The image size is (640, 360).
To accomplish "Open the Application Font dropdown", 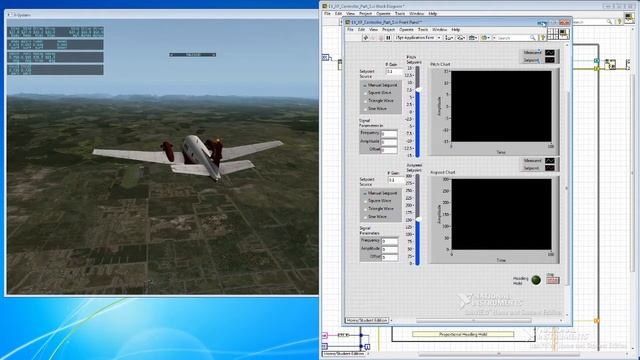I will pyautogui.click(x=418, y=38).
